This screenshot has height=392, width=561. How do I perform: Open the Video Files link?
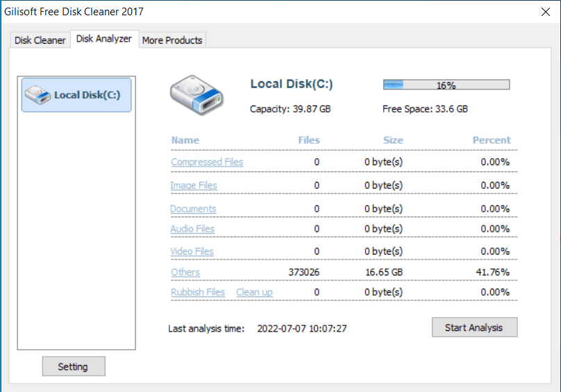(192, 251)
